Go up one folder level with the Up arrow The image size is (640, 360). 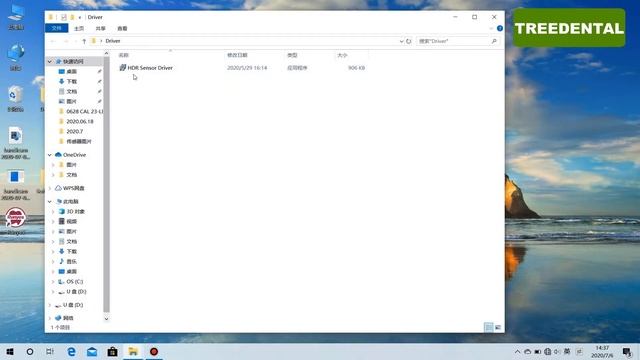84,41
